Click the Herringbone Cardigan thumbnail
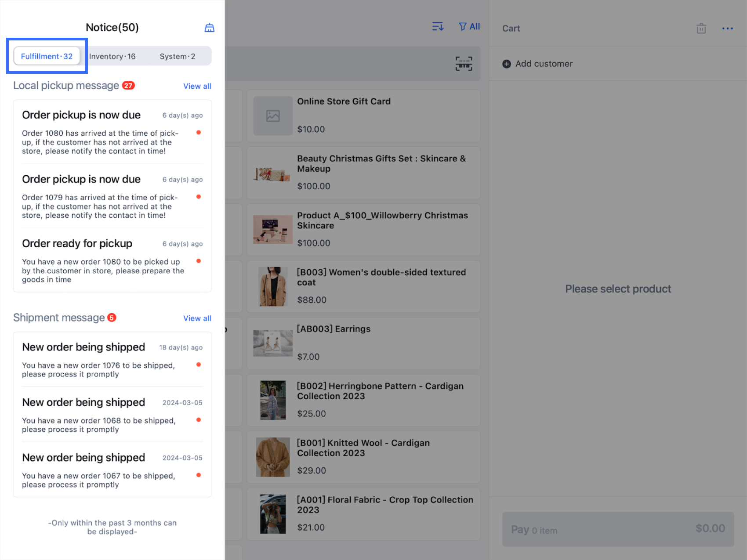The image size is (747, 560). pos(273,400)
